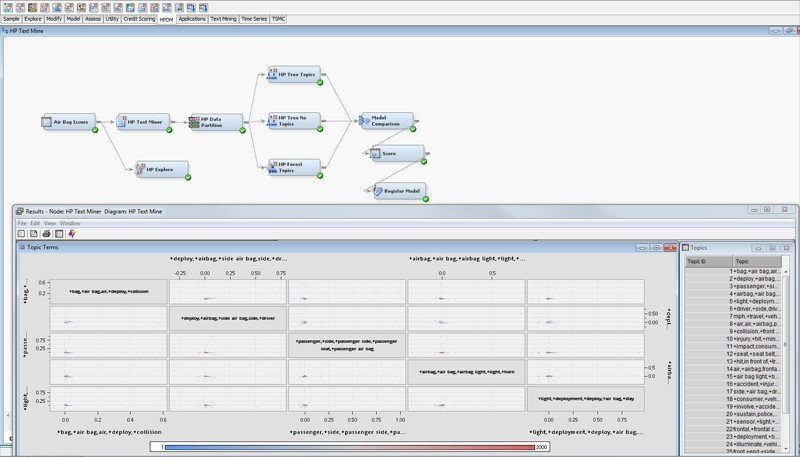The height and width of the screenshot is (457, 800).
Task: Select topic row 1 +bag,+air bag
Action: [733, 271]
